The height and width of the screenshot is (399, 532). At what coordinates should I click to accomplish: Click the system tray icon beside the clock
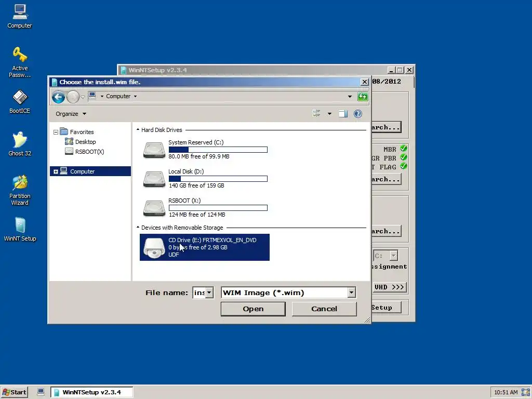click(525, 392)
